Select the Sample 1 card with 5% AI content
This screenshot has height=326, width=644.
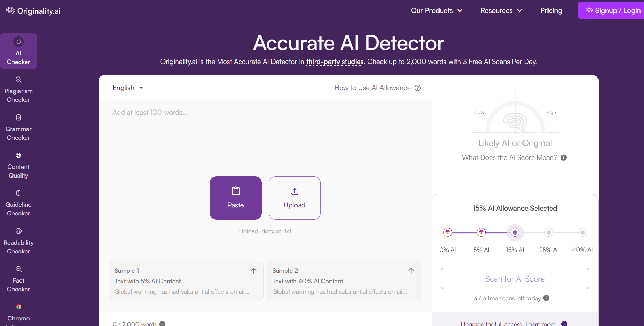point(186,281)
